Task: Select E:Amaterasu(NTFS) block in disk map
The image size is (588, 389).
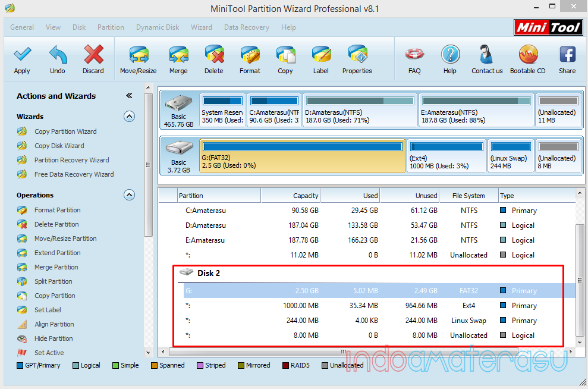Action: tap(476, 110)
